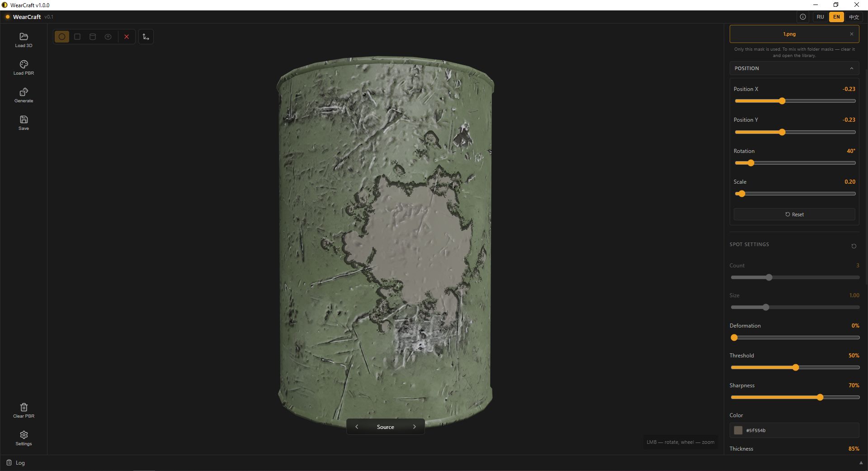Click the right panel vertical scrollbar
The image size is (868, 471).
pos(866,176)
